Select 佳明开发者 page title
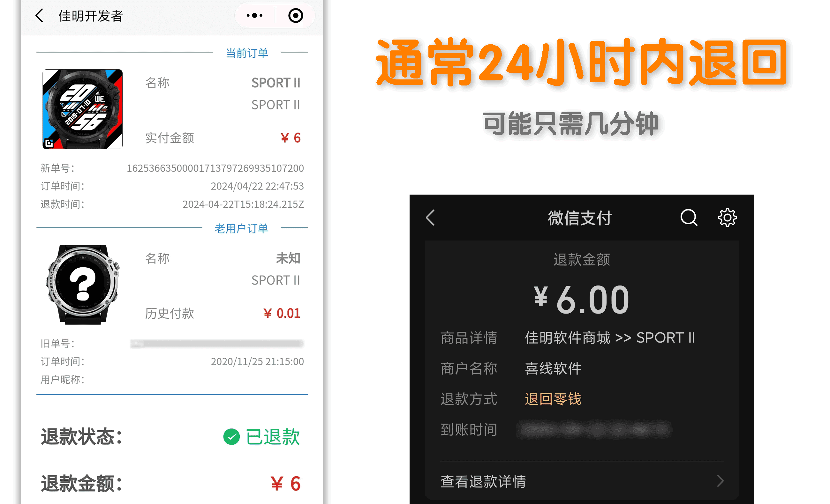The height and width of the screenshot is (504, 830). click(x=91, y=16)
